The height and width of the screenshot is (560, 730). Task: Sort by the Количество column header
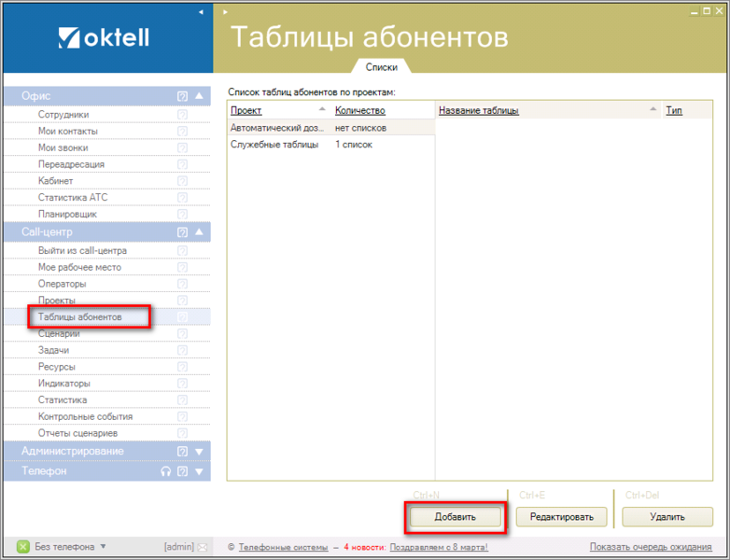point(360,111)
